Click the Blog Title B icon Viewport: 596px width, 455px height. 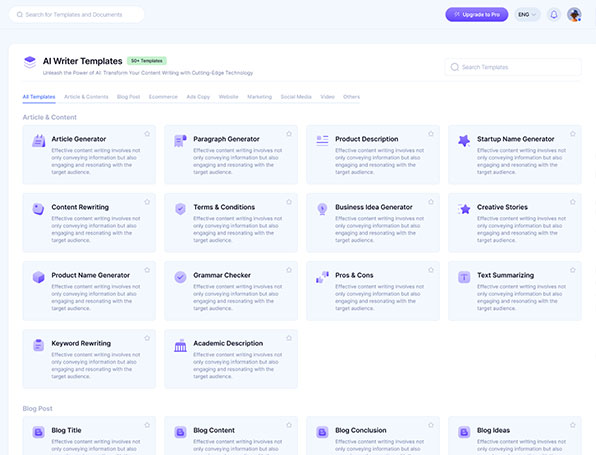pyautogui.click(x=38, y=432)
